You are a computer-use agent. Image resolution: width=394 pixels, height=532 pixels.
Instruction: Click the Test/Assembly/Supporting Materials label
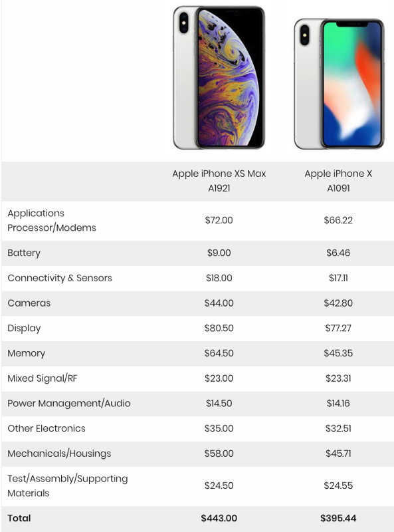click(x=68, y=486)
